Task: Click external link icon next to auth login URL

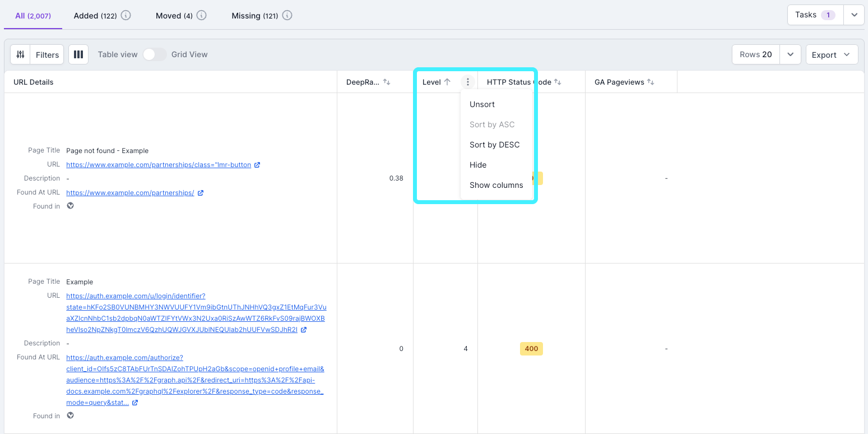Action: click(304, 330)
